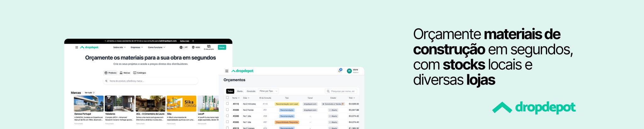Open the notifications bell icon

[x=340, y=71]
